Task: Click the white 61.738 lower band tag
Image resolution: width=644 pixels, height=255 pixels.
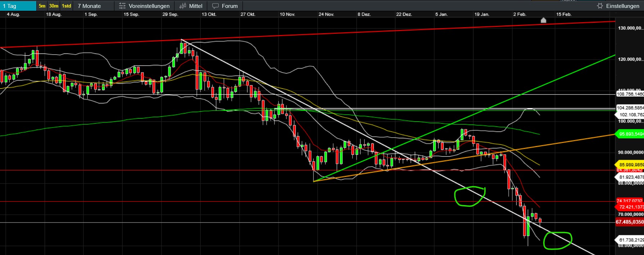Action: [631, 240]
